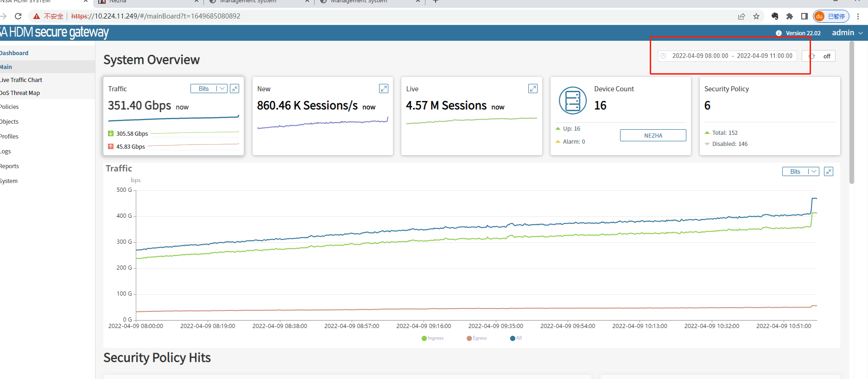868x379 pixels.
Task: Expand the Live sessions card to full view
Action: pos(533,88)
